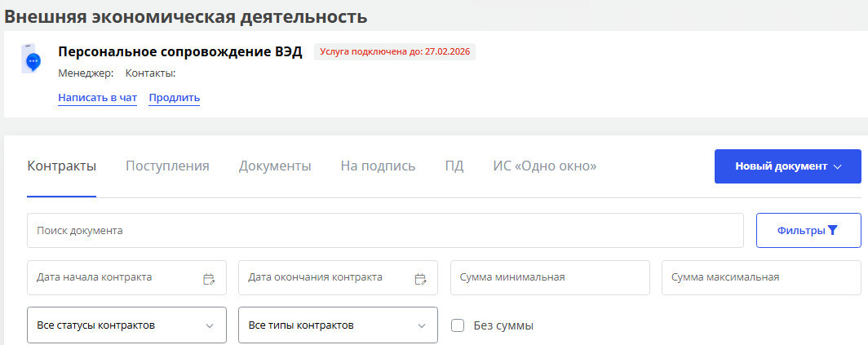Focus the Сумма максимальная field

coord(762,277)
